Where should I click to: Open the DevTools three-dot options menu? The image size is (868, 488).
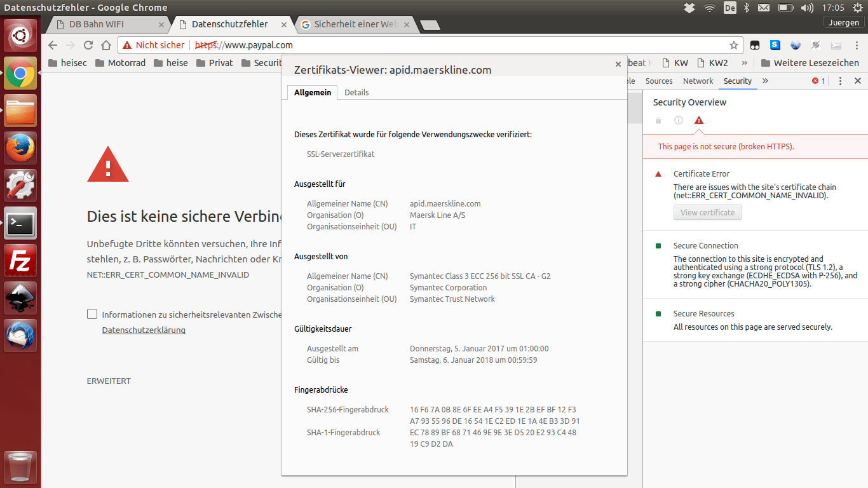pyautogui.click(x=840, y=81)
